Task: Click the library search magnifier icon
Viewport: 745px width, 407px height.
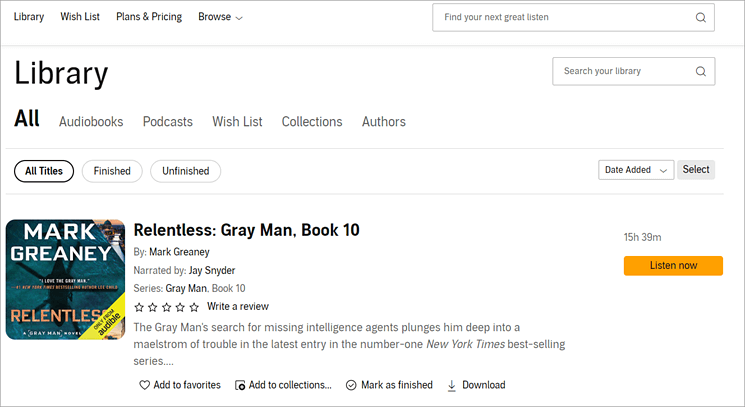Action: [x=700, y=71]
